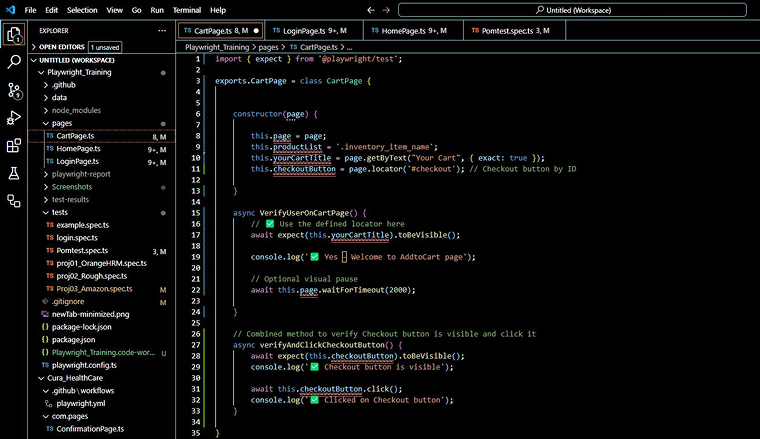Open the Terminal menu
This screenshot has width=760, height=439.
pos(187,10)
